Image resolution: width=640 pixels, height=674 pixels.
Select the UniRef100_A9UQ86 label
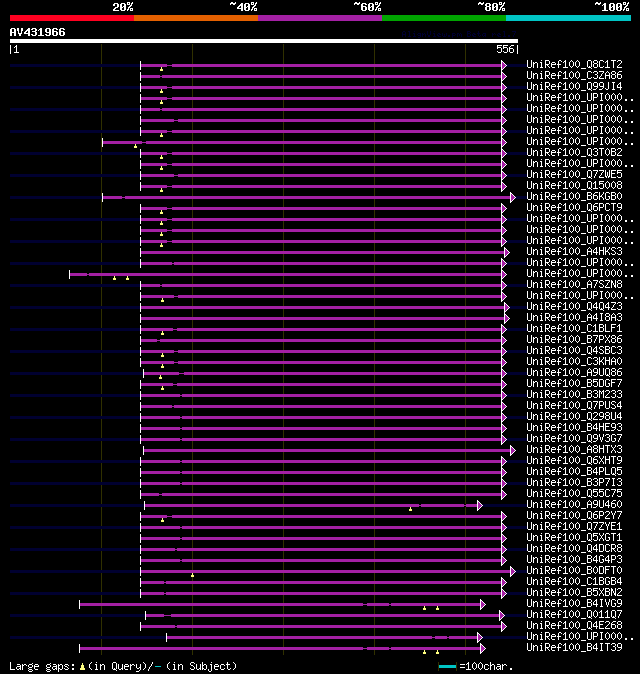click(x=574, y=373)
